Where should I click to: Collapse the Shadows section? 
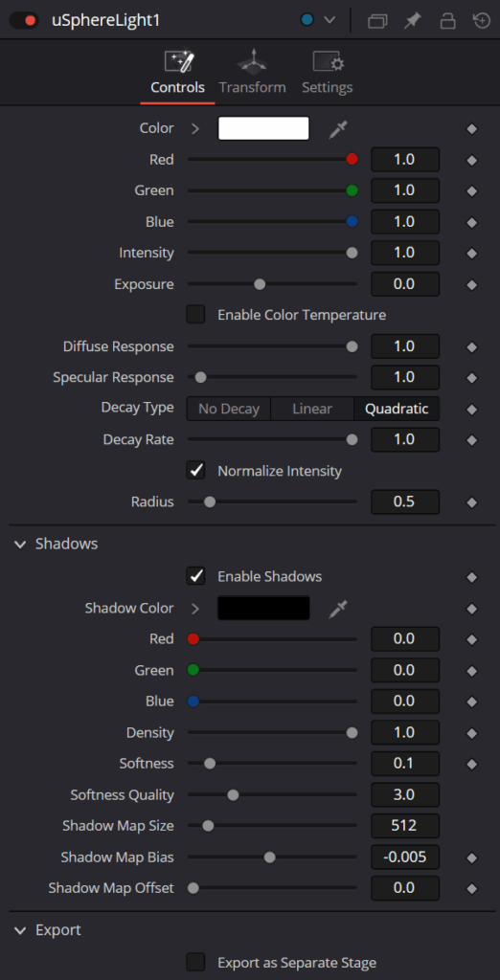pyautogui.click(x=21, y=545)
